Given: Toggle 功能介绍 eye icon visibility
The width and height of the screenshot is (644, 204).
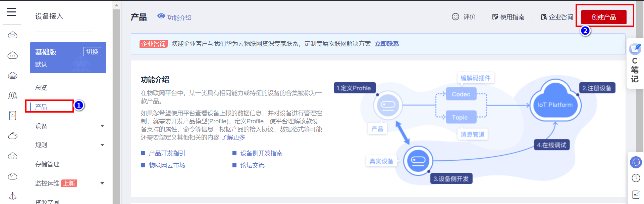Looking at the screenshot, I should [x=161, y=16].
